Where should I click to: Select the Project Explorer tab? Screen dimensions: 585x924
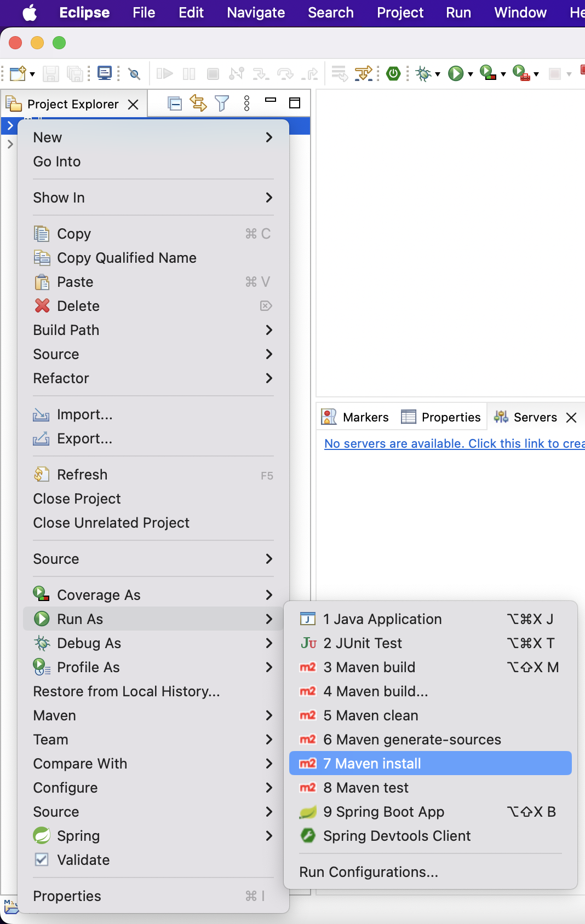(73, 104)
